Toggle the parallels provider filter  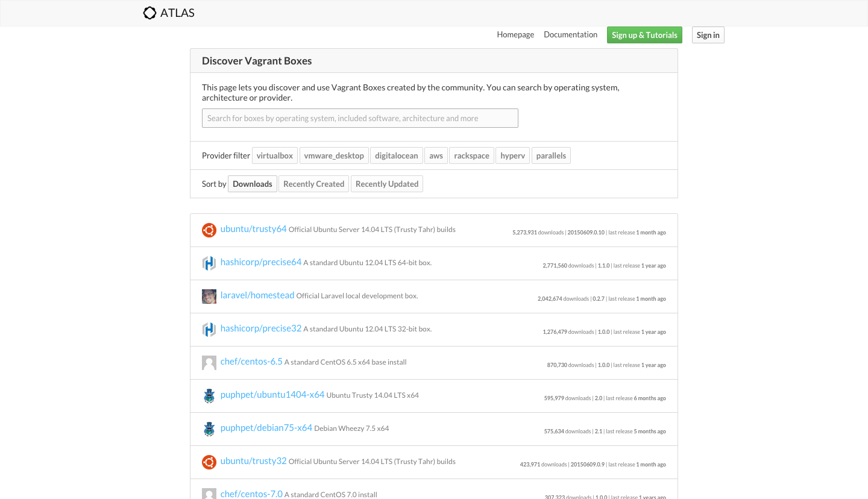(551, 155)
